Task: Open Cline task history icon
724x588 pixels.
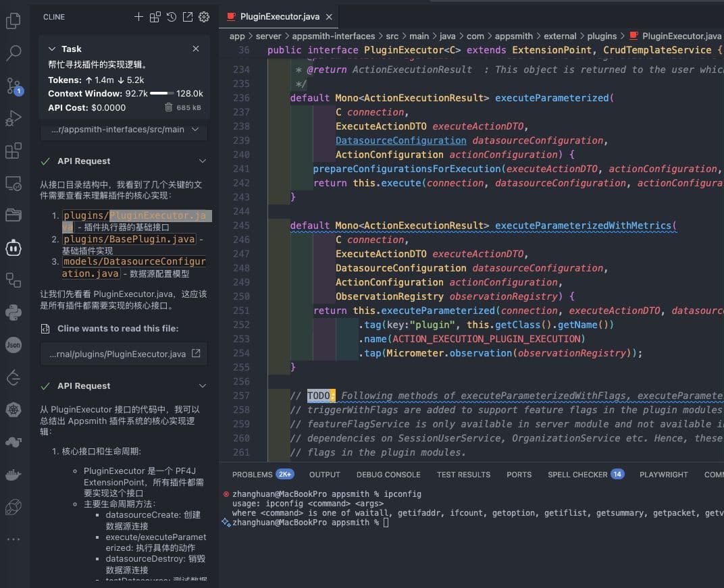Action: tap(171, 16)
